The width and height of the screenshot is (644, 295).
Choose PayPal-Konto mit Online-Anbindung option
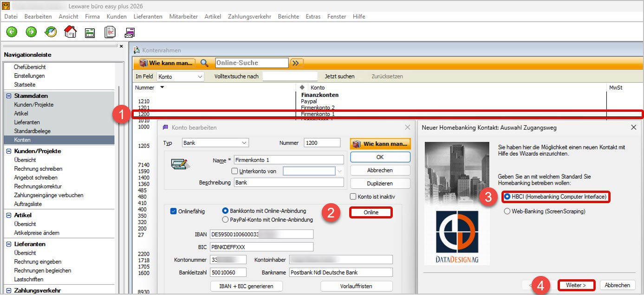click(x=226, y=220)
